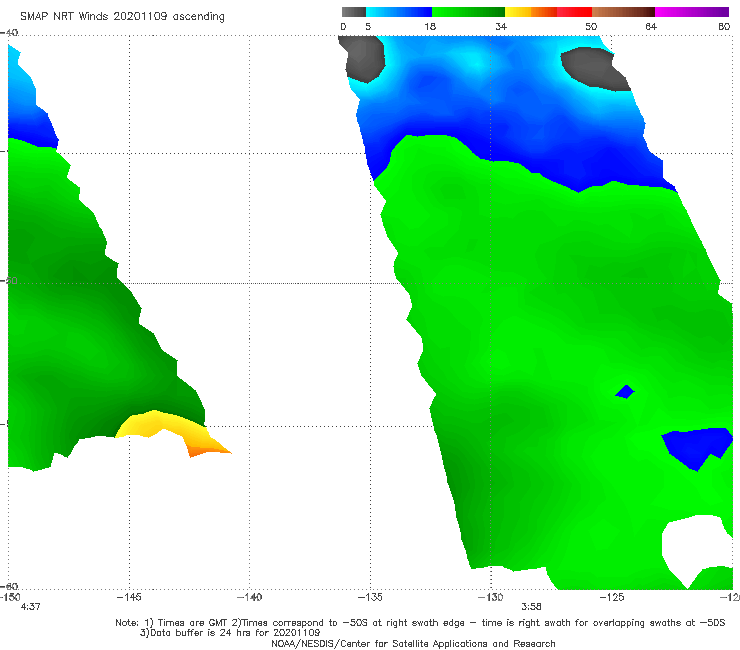Image resolution: width=740 pixels, height=650 pixels.
Task: Click the color bar label '18'
Action: coord(430,26)
